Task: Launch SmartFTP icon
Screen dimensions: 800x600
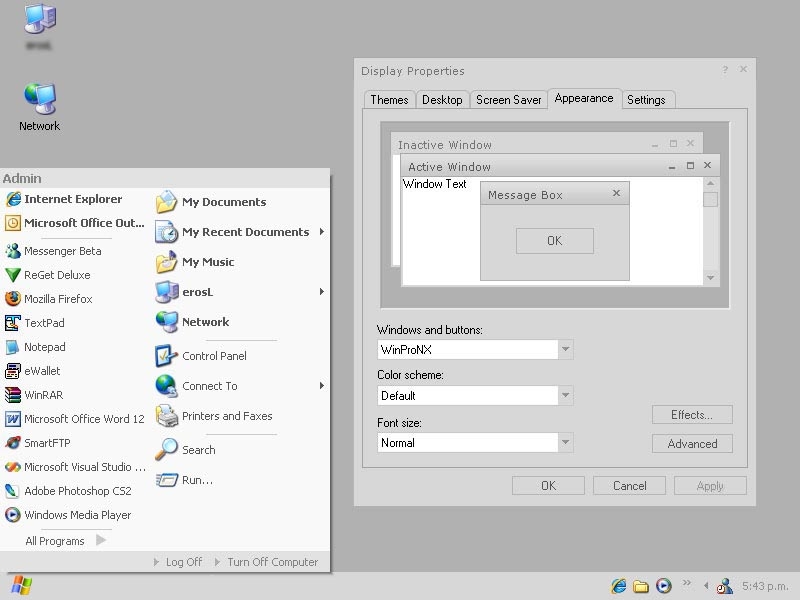Action: [13, 443]
